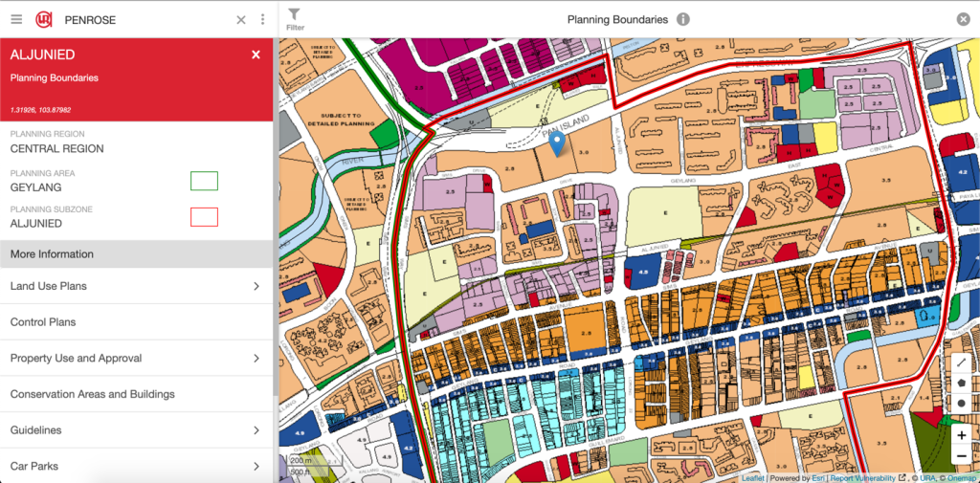Open the three-dot options menu
The height and width of the screenshot is (483, 980).
point(261,19)
